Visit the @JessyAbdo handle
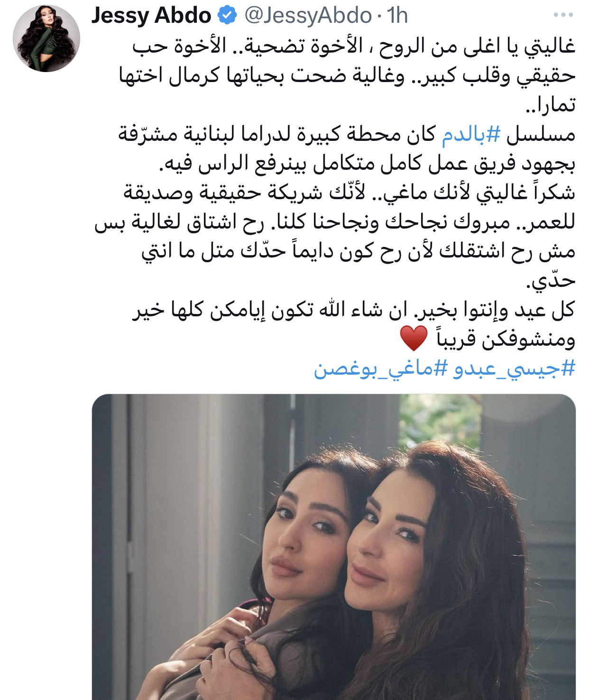Image resolution: width=589 pixels, height=700 pixels. (x=308, y=15)
